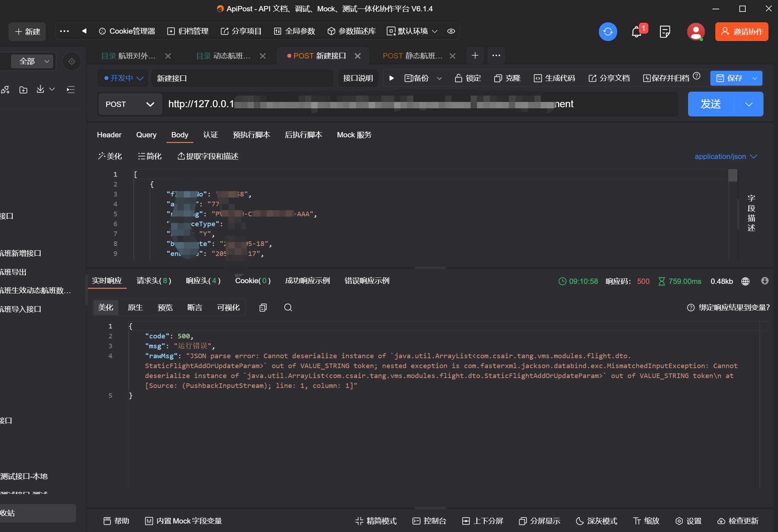
Task: Open 归档管理
Action: click(188, 31)
